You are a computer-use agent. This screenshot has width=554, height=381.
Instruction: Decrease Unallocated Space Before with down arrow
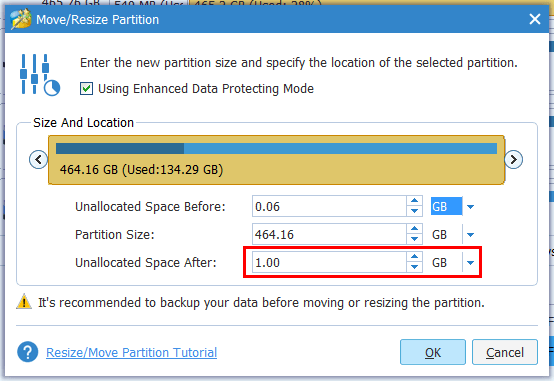coord(414,211)
